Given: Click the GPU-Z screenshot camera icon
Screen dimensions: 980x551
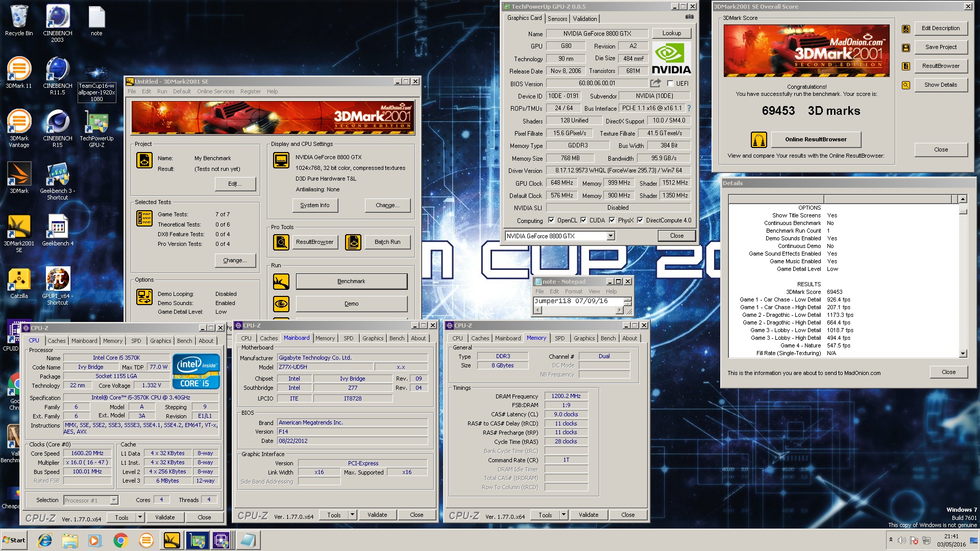Looking at the screenshot, I should [x=689, y=17].
